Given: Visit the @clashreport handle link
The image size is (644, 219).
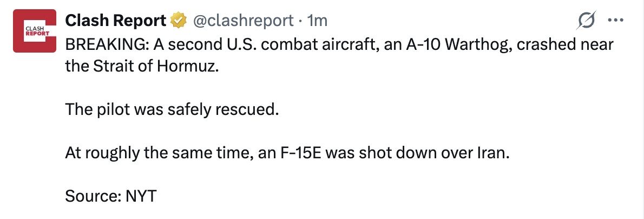Looking at the screenshot, I should pyautogui.click(x=243, y=20).
